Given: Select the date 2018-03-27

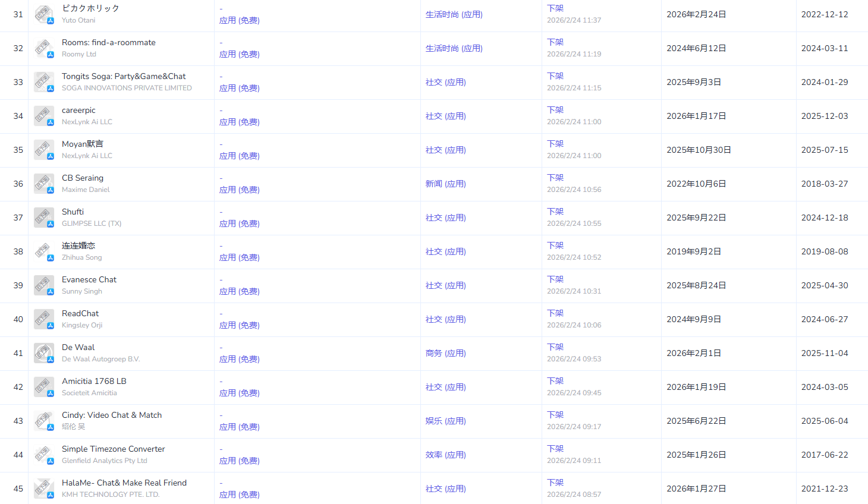Looking at the screenshot, I should pyautogui.click(x=825, y=184).
